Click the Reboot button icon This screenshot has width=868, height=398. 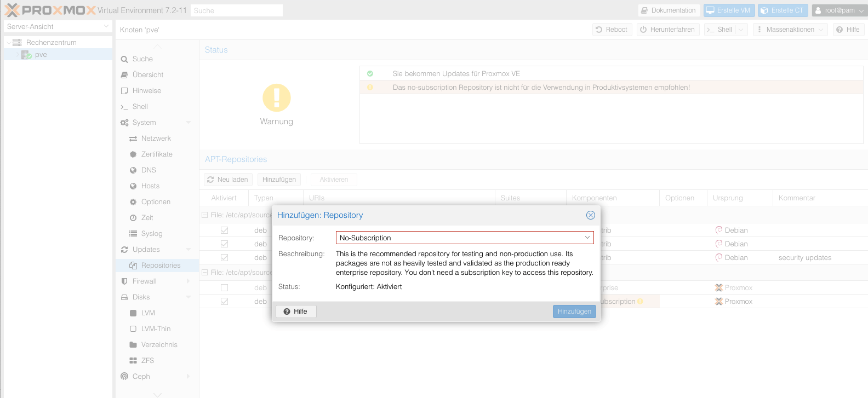coord(599,30)
